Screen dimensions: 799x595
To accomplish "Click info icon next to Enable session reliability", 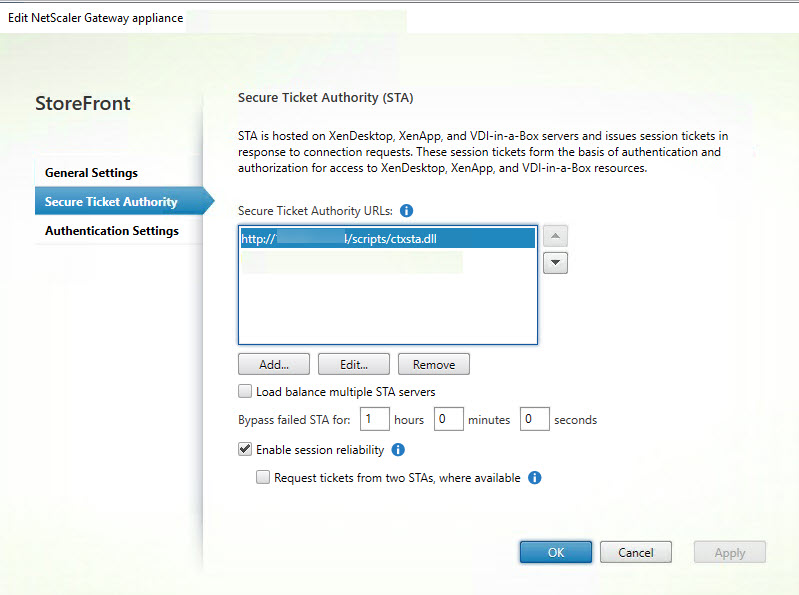I will click(398, 450).
